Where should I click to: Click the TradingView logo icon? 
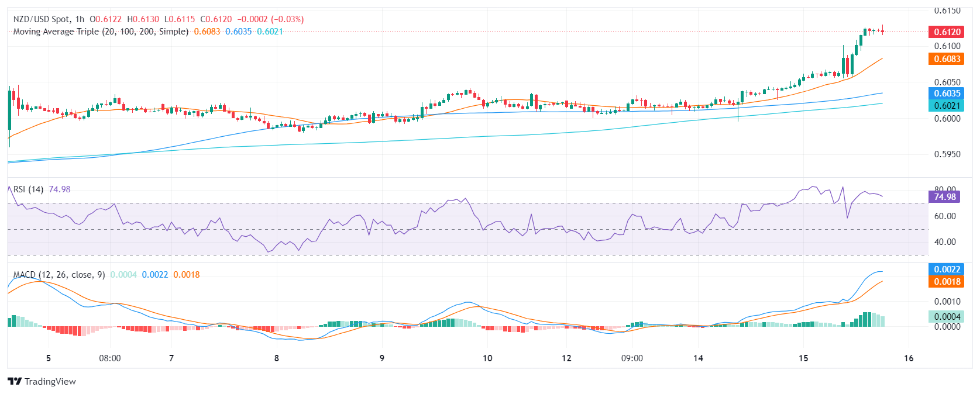point(15,382)
